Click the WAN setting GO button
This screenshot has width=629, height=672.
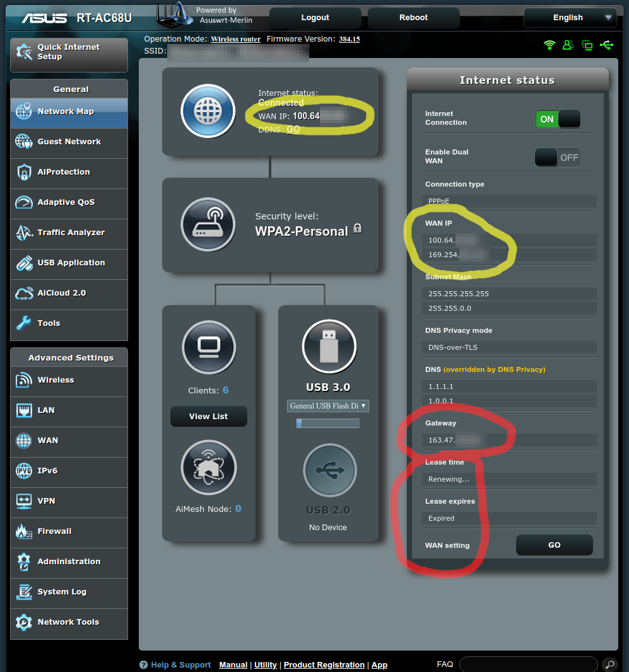pyautogui.click(x=555, y=545)
